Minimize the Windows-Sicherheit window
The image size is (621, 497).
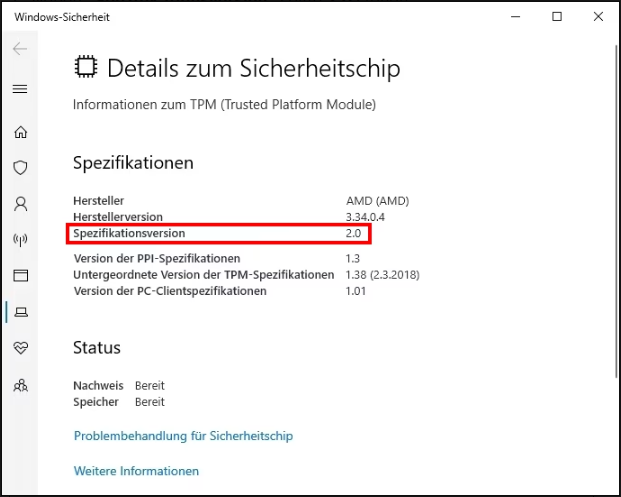coord(515,17)
